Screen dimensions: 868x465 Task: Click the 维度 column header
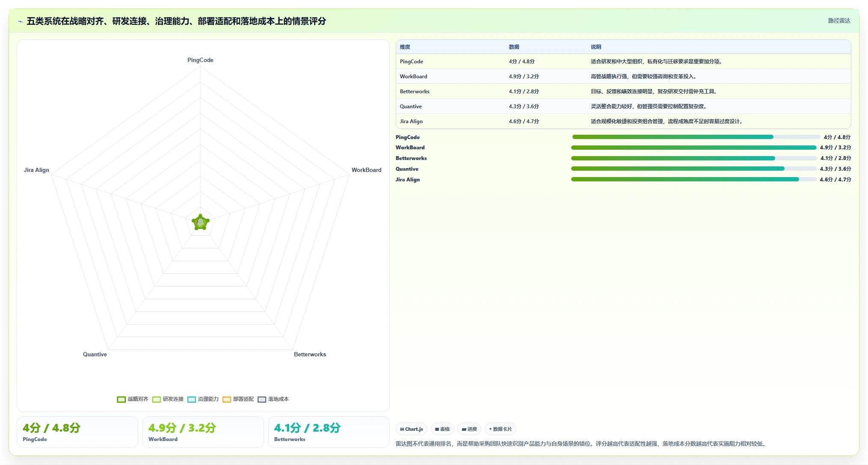(x=405, y=47)
